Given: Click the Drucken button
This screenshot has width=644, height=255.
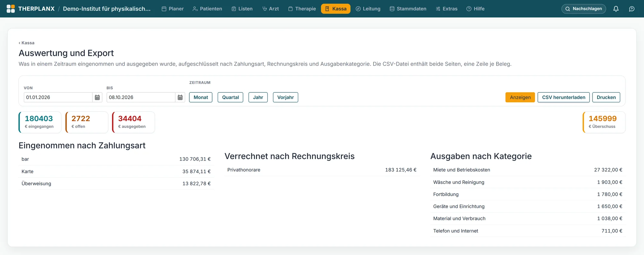Looking at the screenshot, I should 606,97.
